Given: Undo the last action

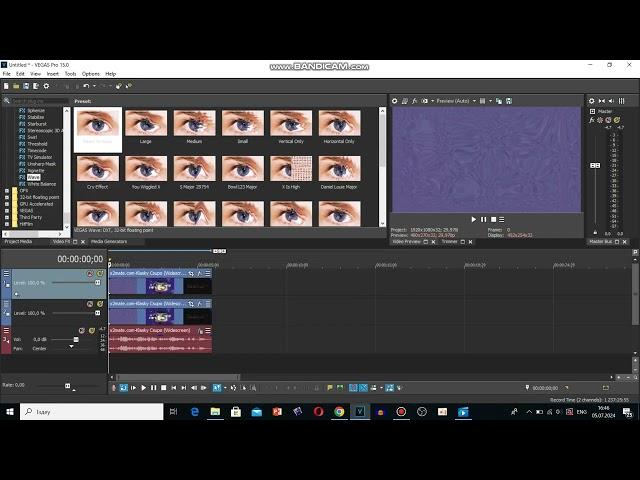Looking at the screenshot, I should [86, 86].
